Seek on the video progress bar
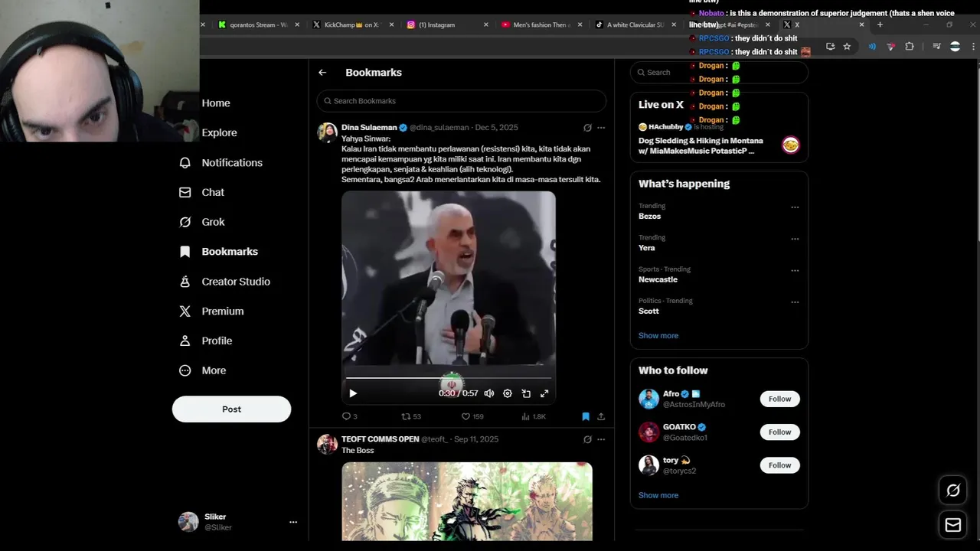This screenshot has height=551, width=980. [x=448, y=378]
